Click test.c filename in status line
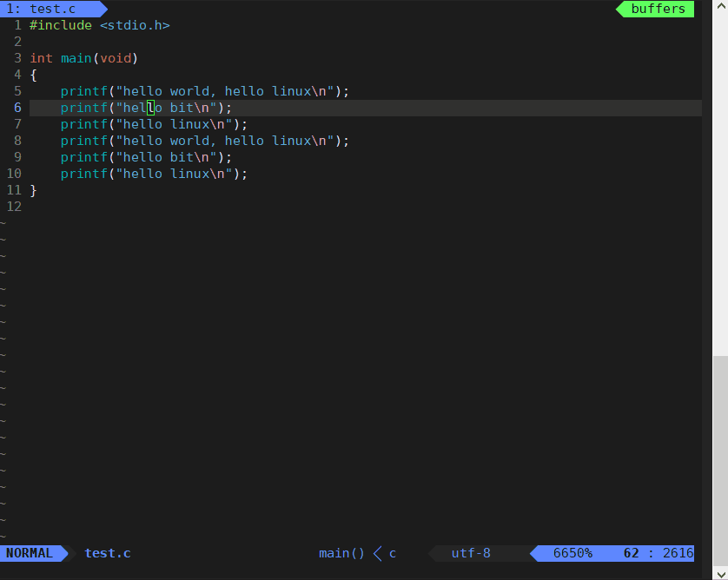This screenshot has height=580, width=728. 108,553
